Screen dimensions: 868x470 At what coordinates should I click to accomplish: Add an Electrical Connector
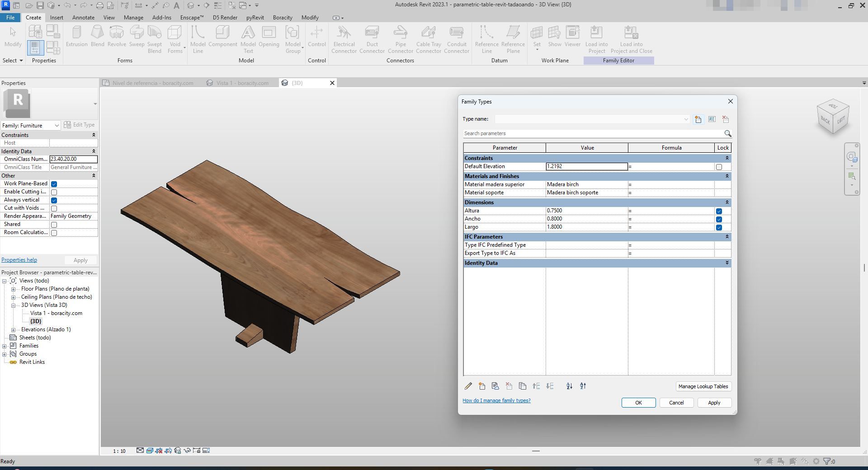point(344,39)
